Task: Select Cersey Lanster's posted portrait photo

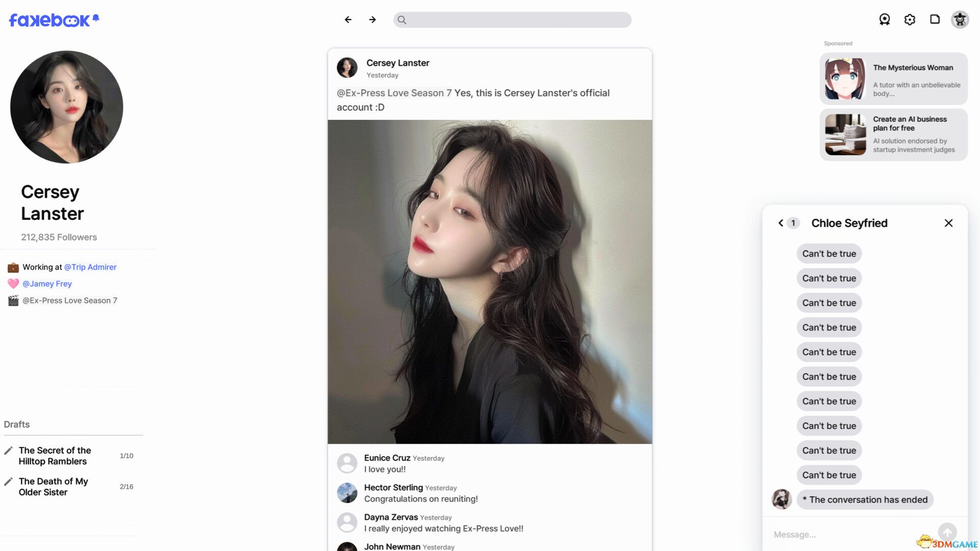Action: [489, 282]
